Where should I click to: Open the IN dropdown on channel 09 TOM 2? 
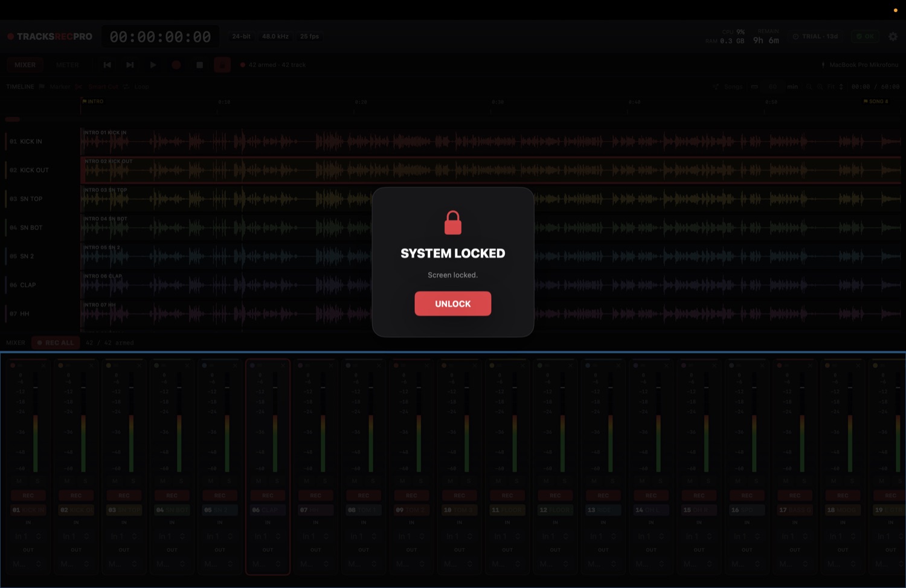click(x=411, y=536)
